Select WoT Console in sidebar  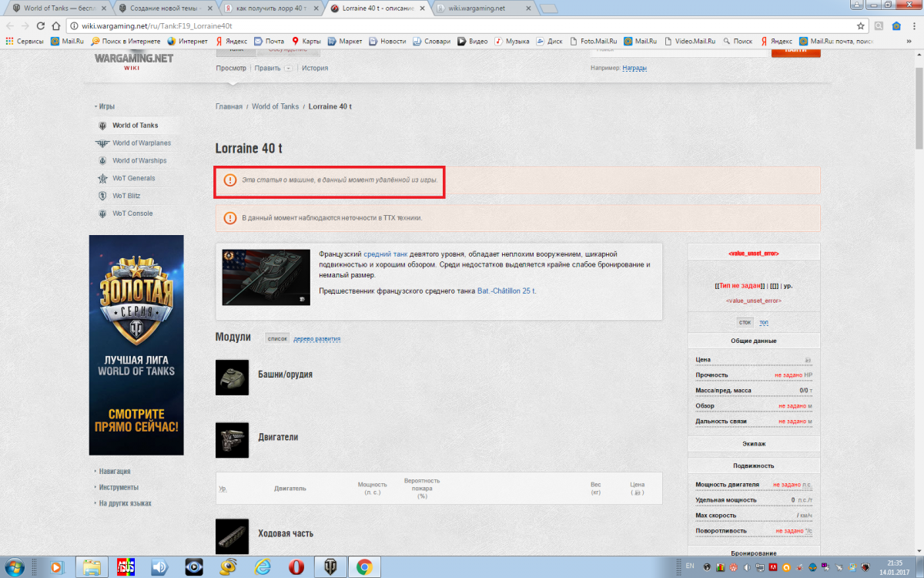point(126,214)
